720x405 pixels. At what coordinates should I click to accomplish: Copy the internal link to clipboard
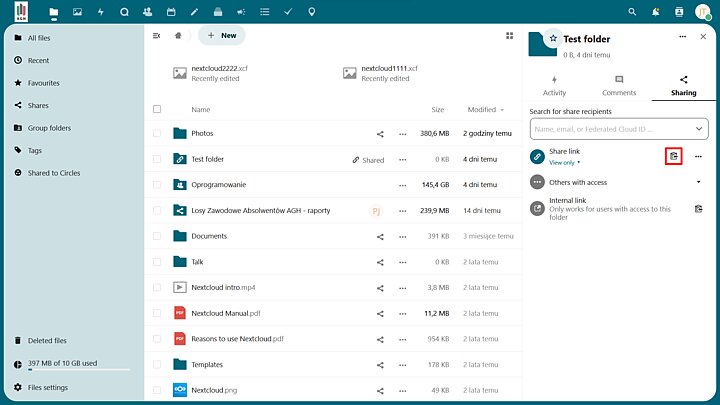(698, 208)
